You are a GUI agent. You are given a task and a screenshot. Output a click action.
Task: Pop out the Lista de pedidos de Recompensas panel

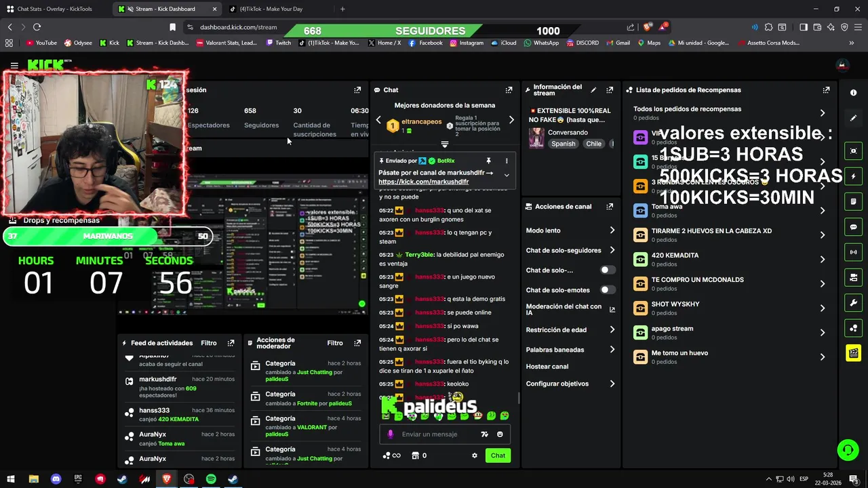(826, 89)
